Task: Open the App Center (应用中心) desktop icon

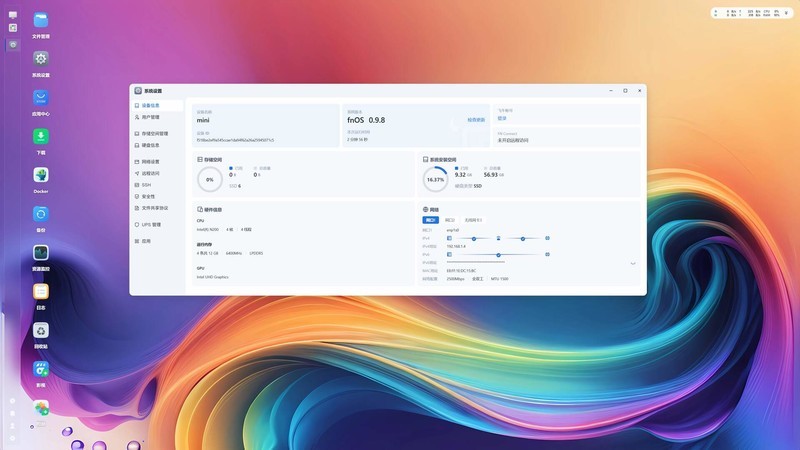Action: click(x=41, y=97)
